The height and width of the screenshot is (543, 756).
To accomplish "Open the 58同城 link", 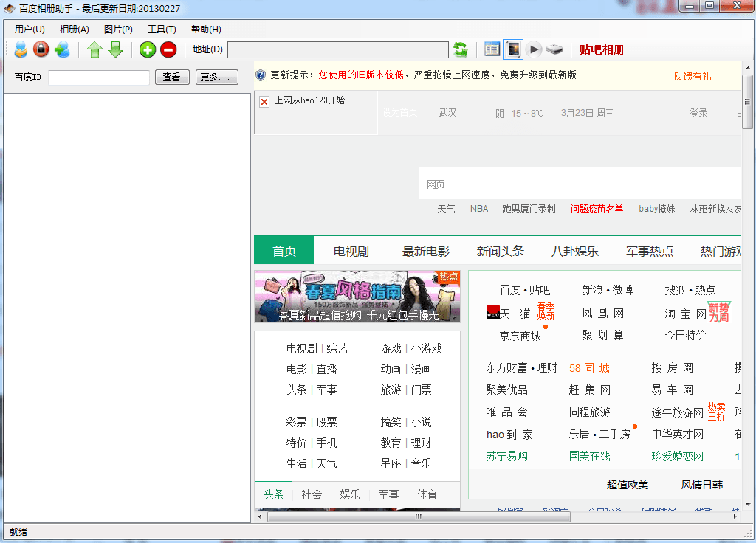I will click(589, 369).
